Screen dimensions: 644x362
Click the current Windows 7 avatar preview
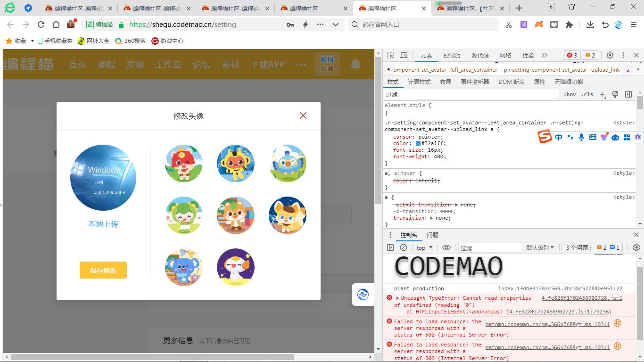click(103, 178)
